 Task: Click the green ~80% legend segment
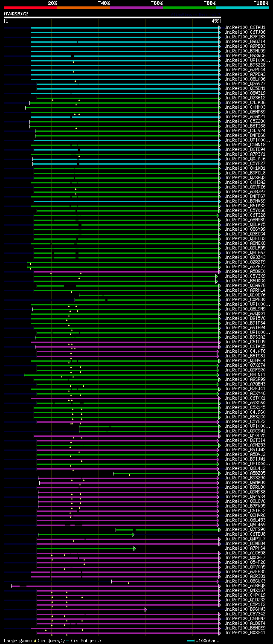pyautogui.click(x=189, y=8)
